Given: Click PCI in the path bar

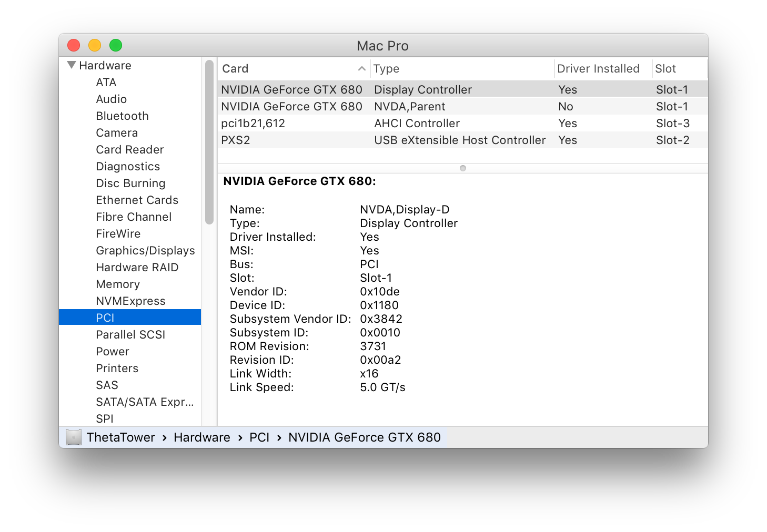Looking at the screenshot, I should (x=259, y=437).
